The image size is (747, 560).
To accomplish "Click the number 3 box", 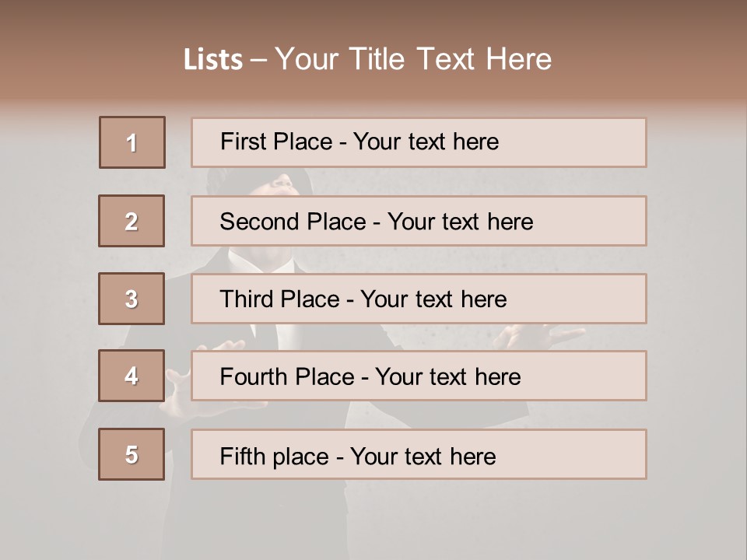I will [132, 299].
